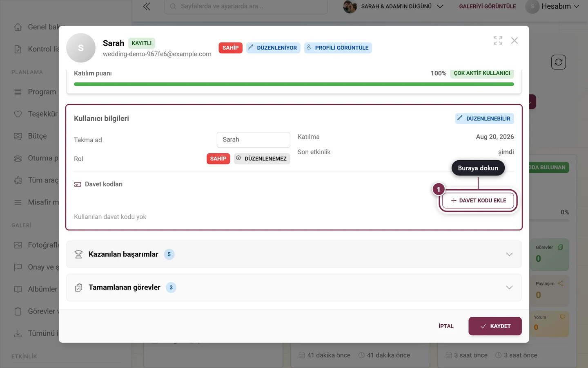Image resolution: width=588 pixels, height=368 pixels.
Task: Open Onay flag icon in sidebar
Action: 18,267
